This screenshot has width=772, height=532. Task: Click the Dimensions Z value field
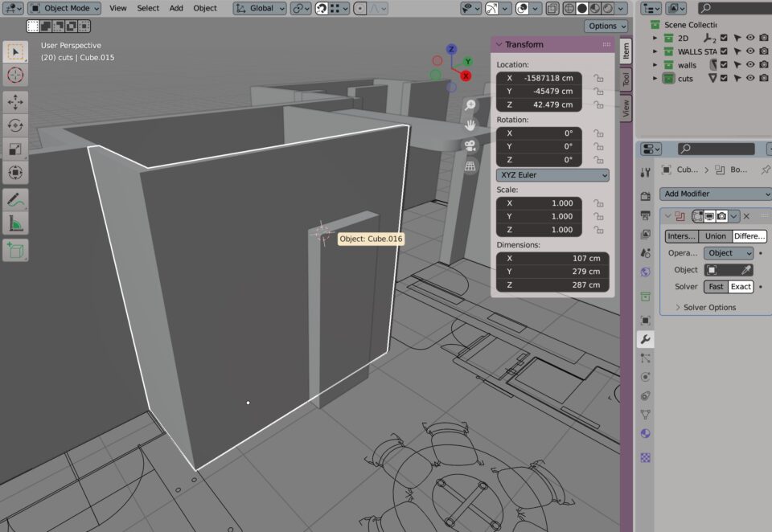[552, 284]
